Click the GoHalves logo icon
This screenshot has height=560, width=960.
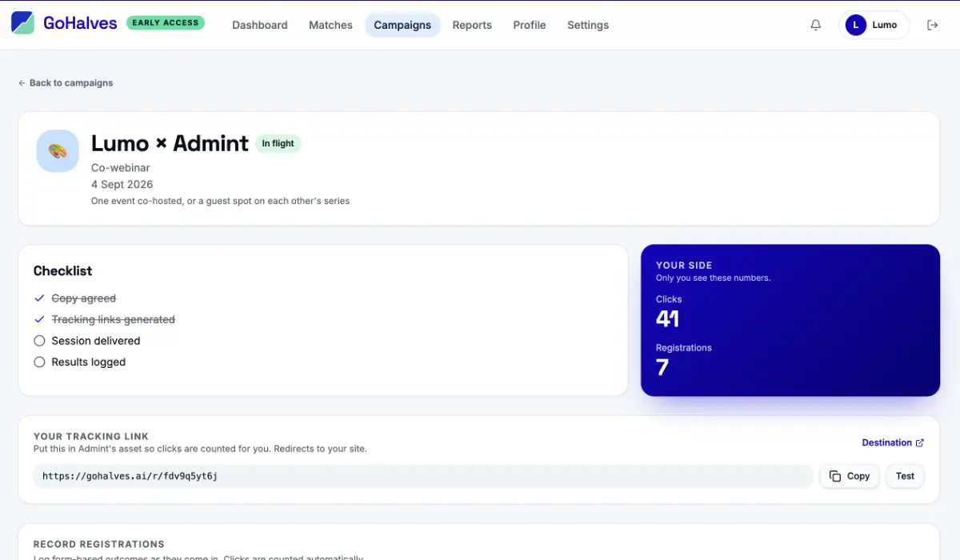(x=22, y=23)
